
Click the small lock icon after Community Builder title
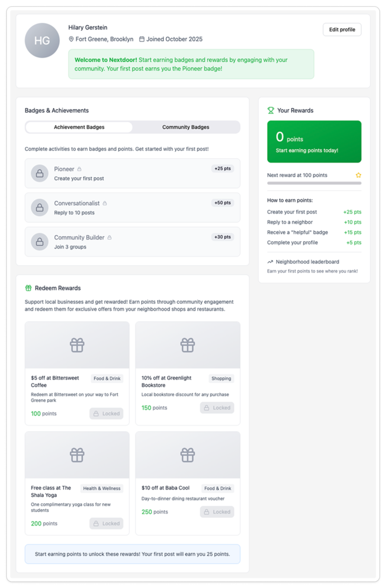tap(109, 237)
